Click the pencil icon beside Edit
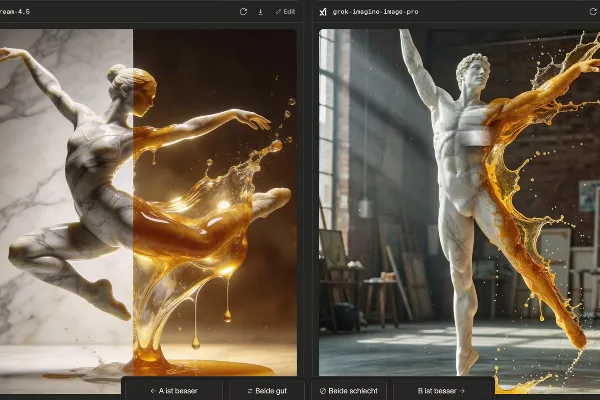This screenshot has width=600, height=400. click(x=278, y=12)
